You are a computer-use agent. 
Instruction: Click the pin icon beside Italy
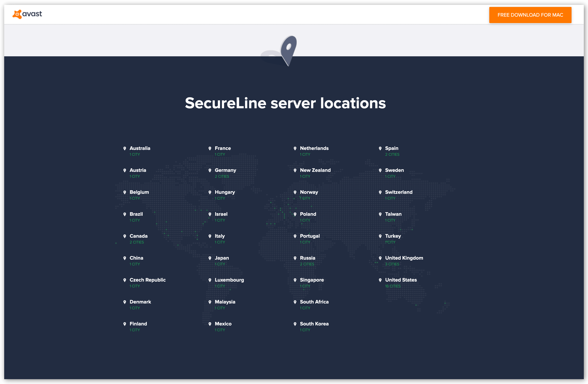coord(210,236)
